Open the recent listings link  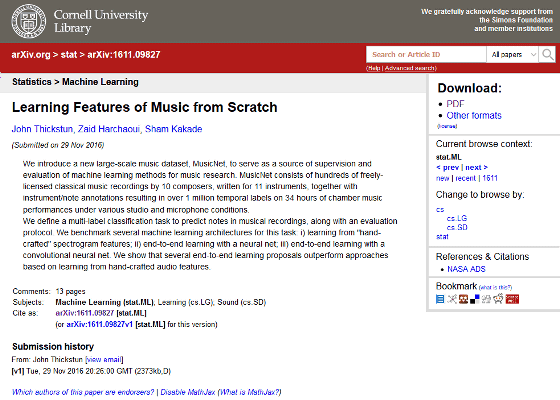coord(465,178)
